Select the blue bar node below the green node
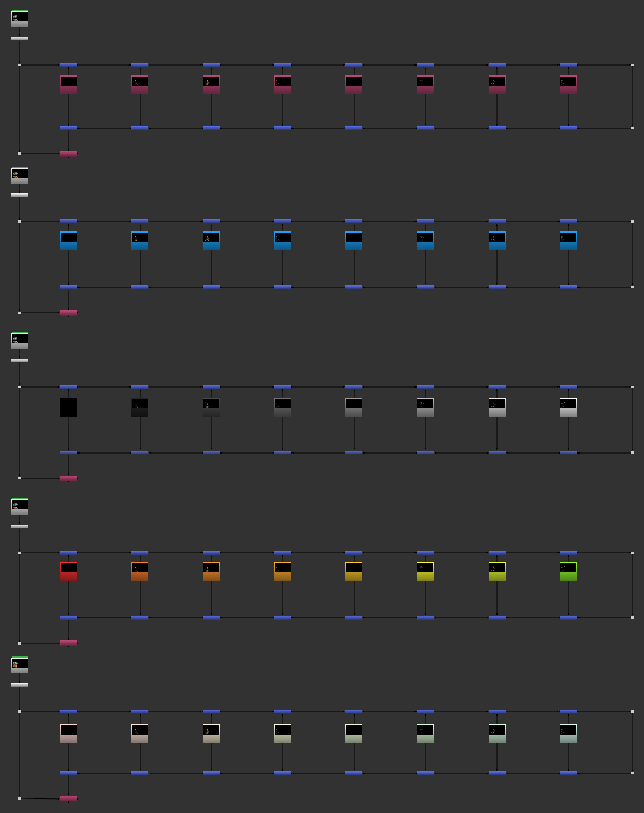The image size is (644, 813). 568,618
